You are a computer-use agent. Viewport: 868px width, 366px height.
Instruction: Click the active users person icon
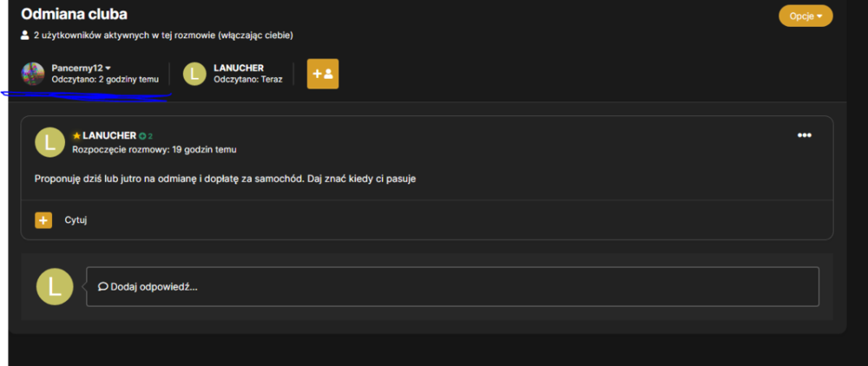point(24,36)
